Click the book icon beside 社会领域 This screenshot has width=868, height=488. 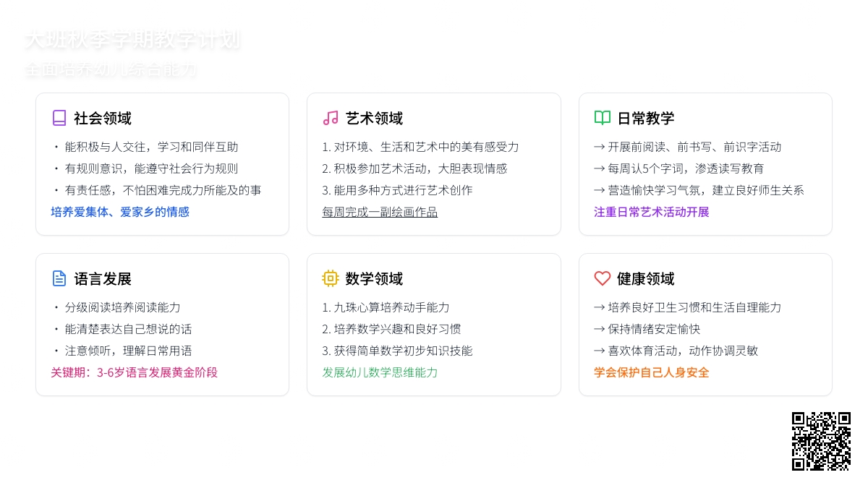(x=59, y=118)
